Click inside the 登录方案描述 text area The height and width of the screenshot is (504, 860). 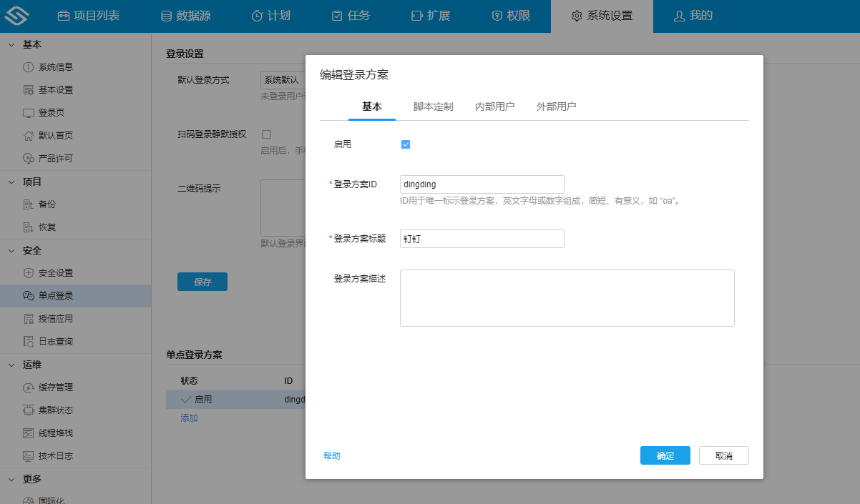point(567,297)
